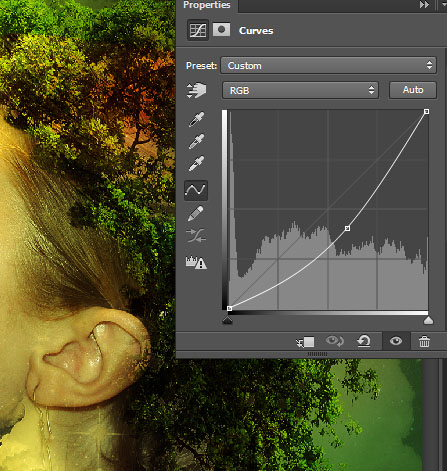Click the panel resize grip handle

(x=317, y=354)
